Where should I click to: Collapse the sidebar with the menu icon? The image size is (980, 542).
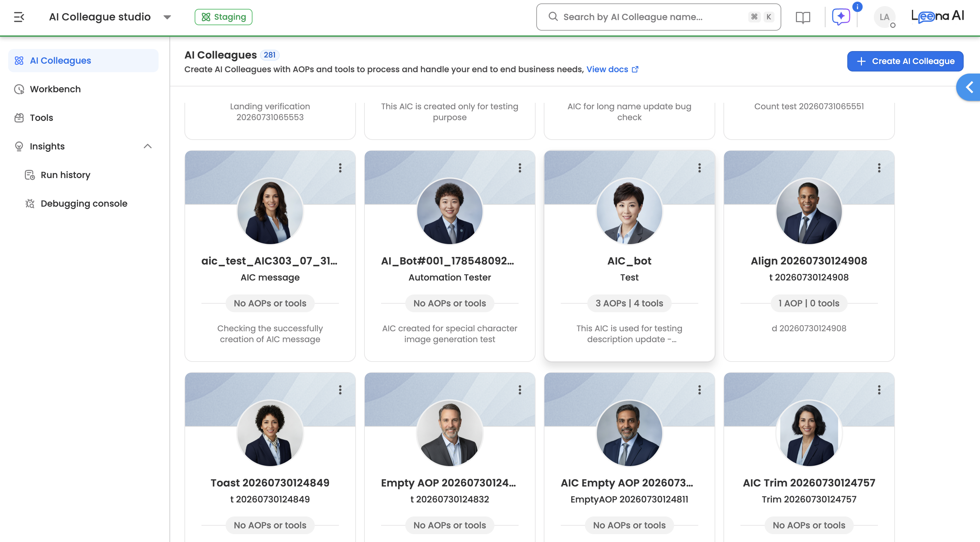pos(19,17)
